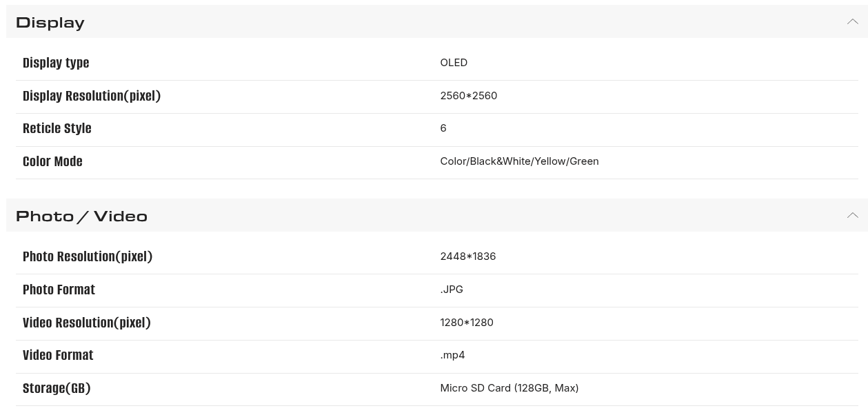The image size is (868, 415).
Task: Click the Display section heading
Action: pos(50,23)
